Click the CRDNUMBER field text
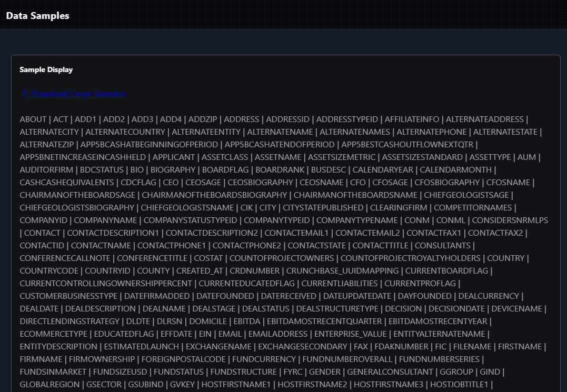This screenshot has width=567, height=392. tap(254, 271)
